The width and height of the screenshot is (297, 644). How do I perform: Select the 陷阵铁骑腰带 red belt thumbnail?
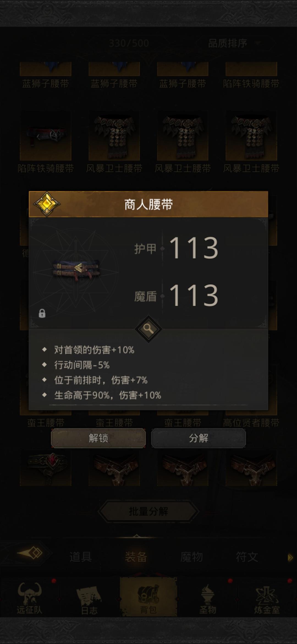pyautogui.click(x=46, y=135)
